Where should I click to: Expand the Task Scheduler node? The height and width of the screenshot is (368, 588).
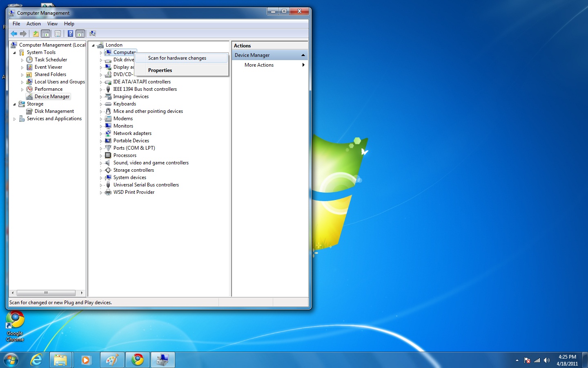click(x=22, y=60)
